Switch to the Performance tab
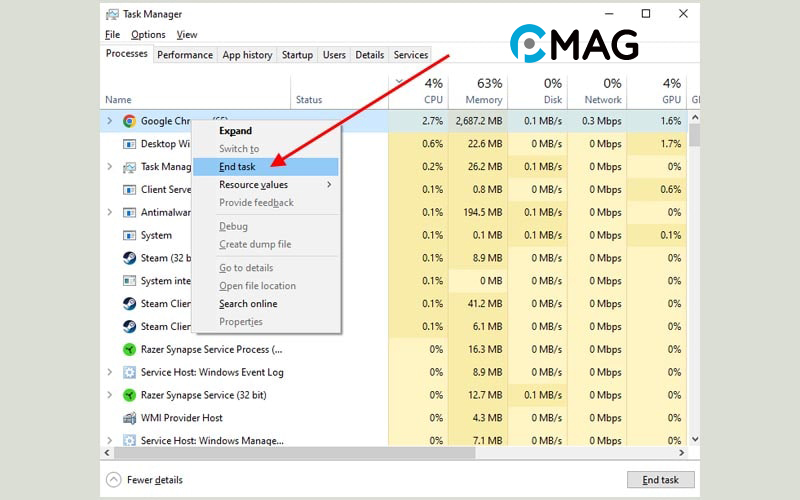Viewport: 800px width, 500px height. (x=184, y=55)
